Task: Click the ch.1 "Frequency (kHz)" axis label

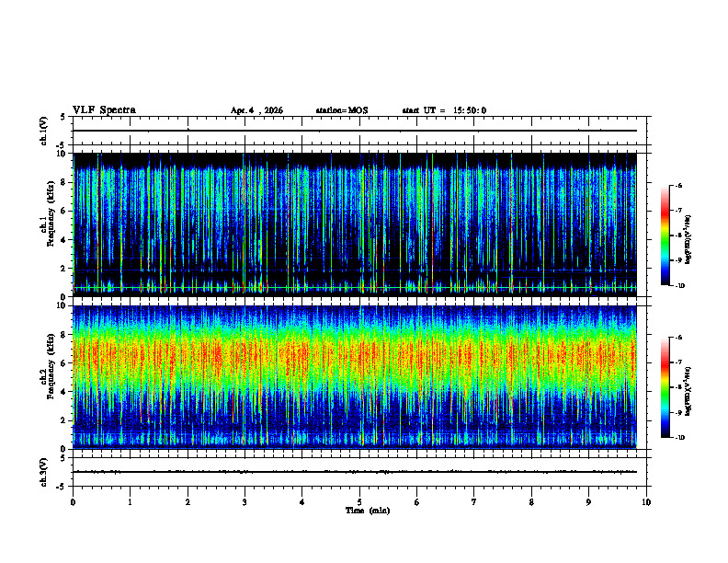Action: tap(51, 214)
